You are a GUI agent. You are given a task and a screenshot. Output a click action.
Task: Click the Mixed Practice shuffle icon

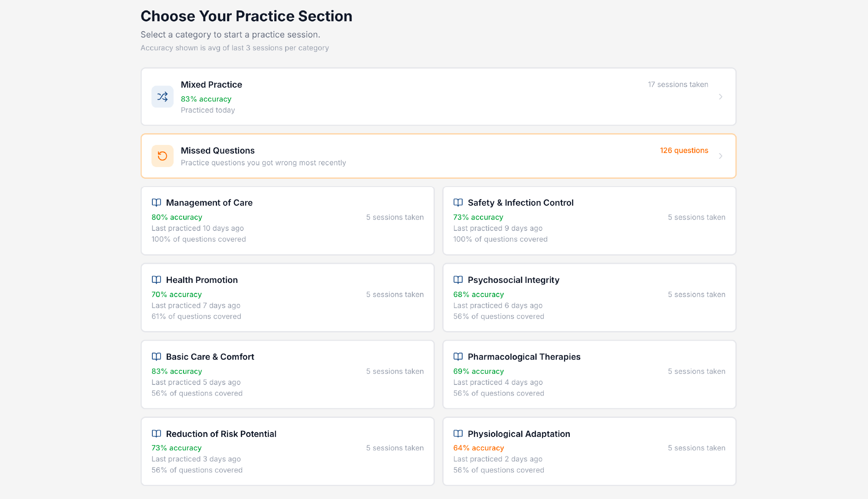[x=162, y=97]
